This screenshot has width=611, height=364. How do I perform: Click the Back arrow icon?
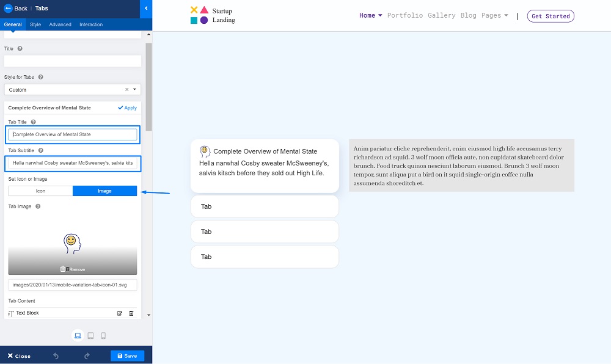[9, 9]
